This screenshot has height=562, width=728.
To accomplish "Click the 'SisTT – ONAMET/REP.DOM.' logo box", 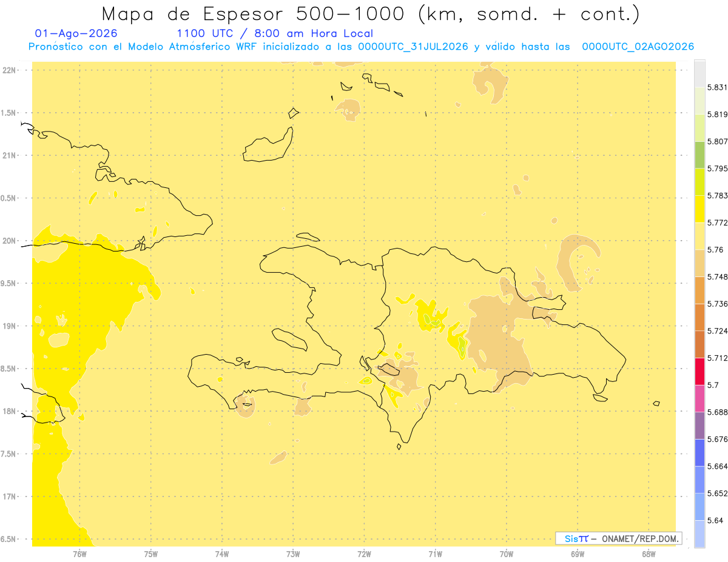I will pos(618,538).
